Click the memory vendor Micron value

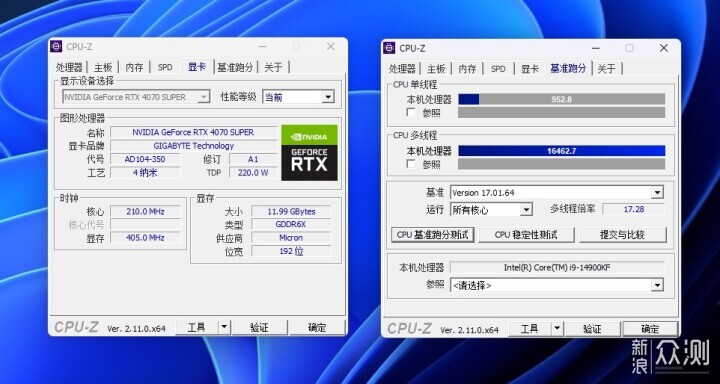coord(291,238)
